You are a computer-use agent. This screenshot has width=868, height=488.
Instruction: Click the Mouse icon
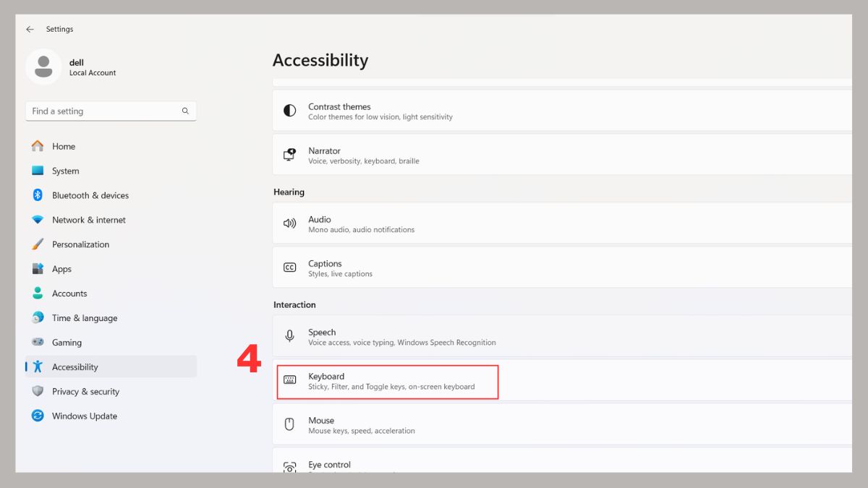290,424
